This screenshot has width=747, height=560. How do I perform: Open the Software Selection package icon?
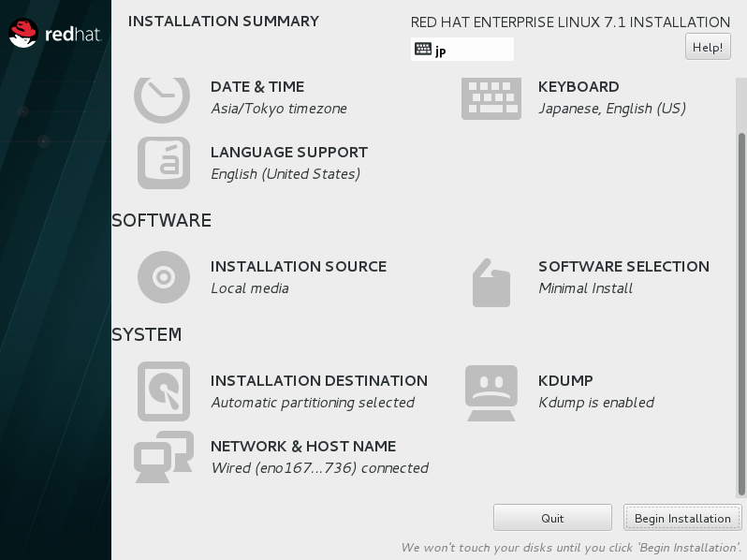coord(491,283)
